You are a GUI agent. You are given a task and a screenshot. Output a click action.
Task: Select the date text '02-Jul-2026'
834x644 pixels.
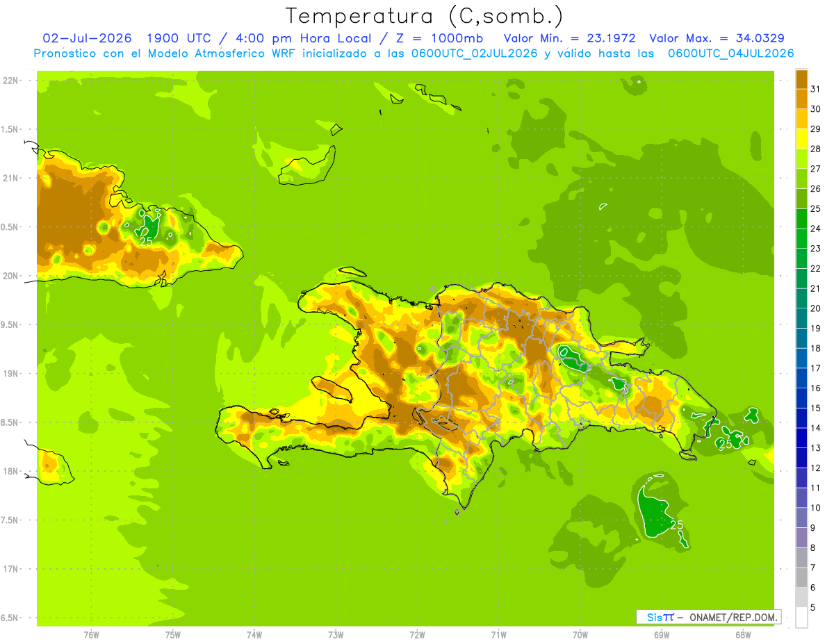[x=87, y=38]
